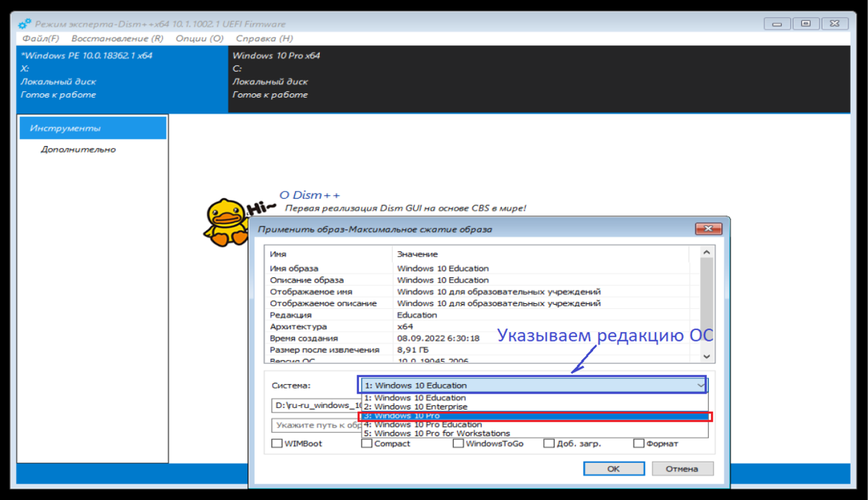The image size is (868, 500).
Task: Choose 3: Windows 10 Pro in list
Action: coord(535,416)
